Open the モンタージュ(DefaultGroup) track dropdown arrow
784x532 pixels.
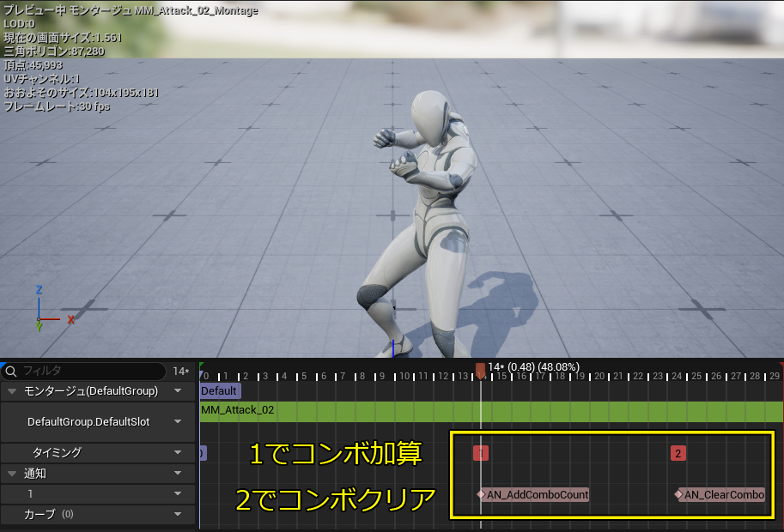tap(178, 391)
